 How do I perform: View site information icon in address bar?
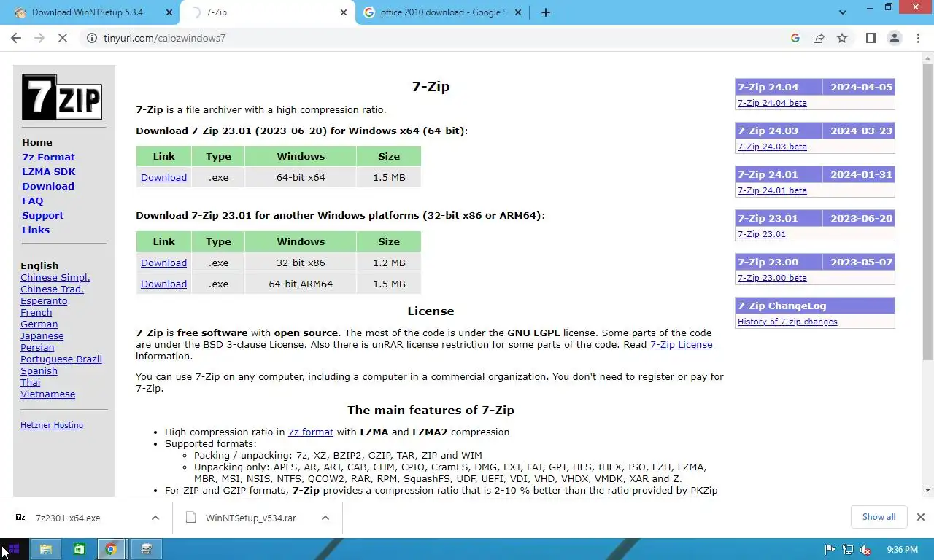pyautogui.click(x=92, y=38)
